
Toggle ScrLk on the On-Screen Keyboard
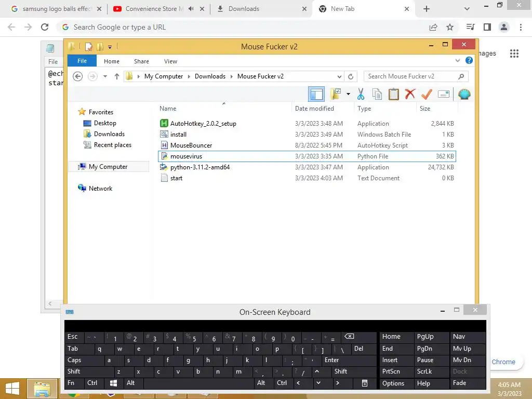tap(431, 371)
